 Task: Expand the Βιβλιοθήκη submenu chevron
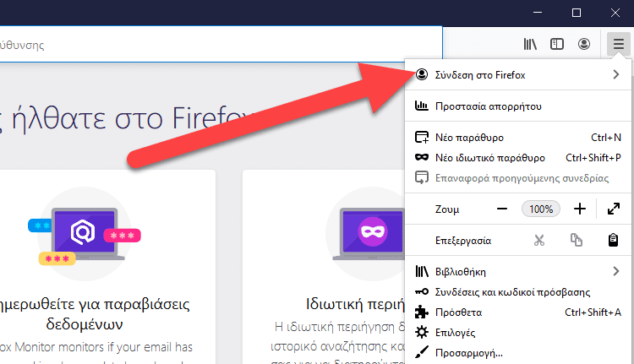[615, 271]
